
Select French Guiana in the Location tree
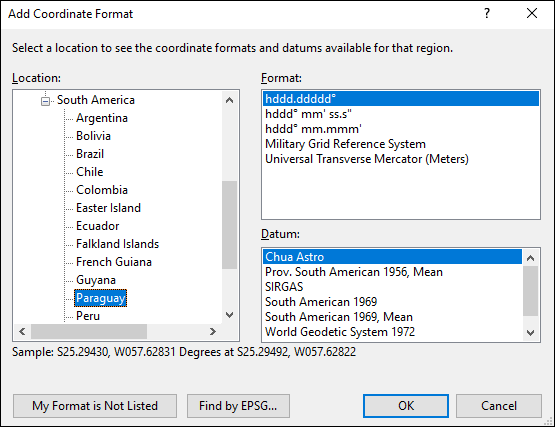click(114, 262)
